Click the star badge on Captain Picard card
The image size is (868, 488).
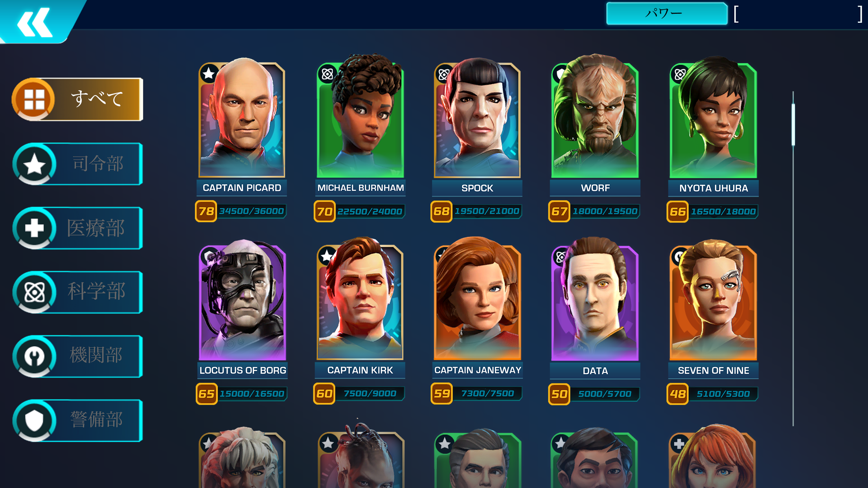[x=209, y=73]
